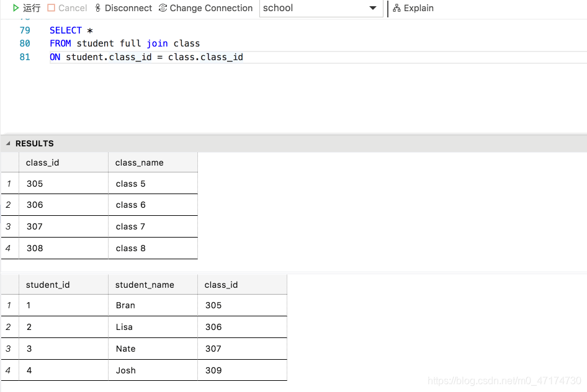
Task: Click the SELECT keyword in editor
Action: pyautogui.click(x=66, y=30)
